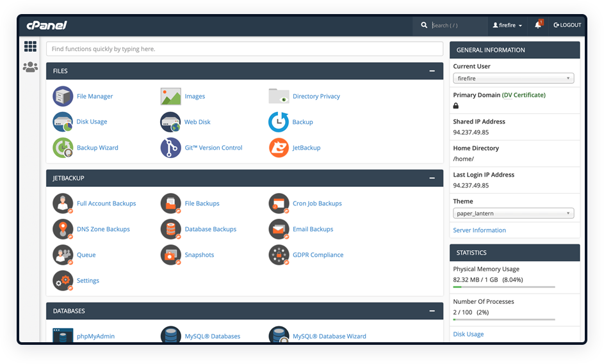
Task: Click the phpMyAdmin icon
Action: [63, 335]
